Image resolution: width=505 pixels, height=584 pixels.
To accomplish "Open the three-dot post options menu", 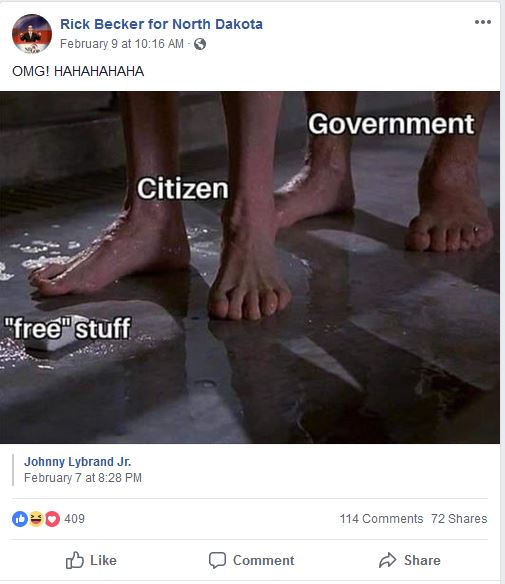I will tap(483, 22).
